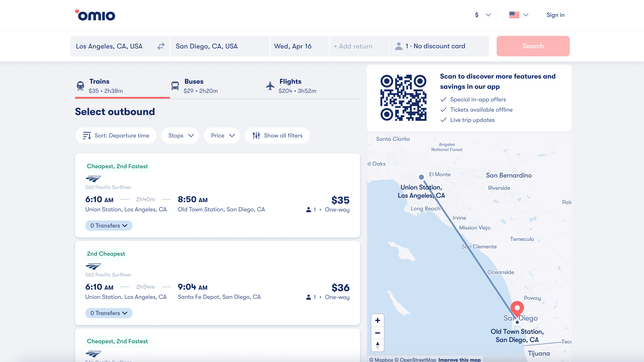This screenshot has height=362, width=644.
Task: Open the currency dollar dropdown
Action: [483, 15]
